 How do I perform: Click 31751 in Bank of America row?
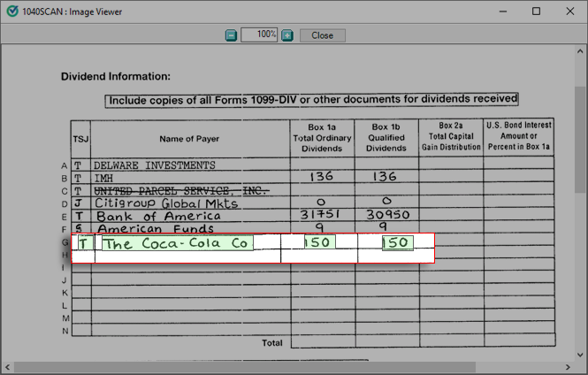click(320, 214)
